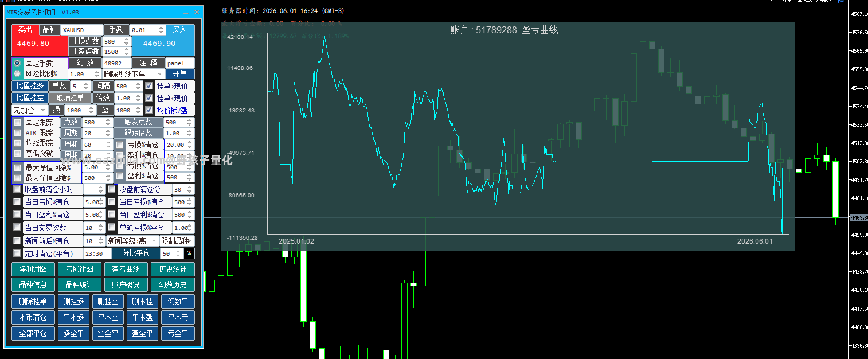Click the 全部平仓 close-all button
868x359 pixels.
point(33,333)
